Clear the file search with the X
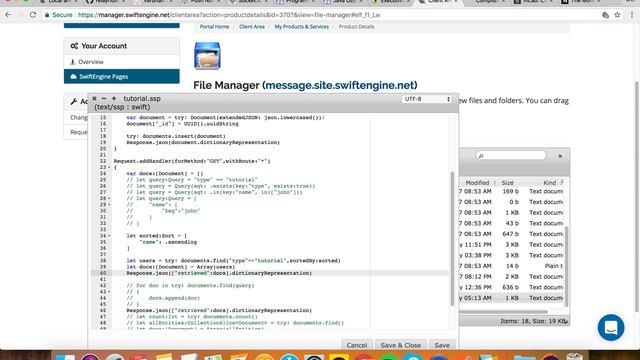640x360 pixels. pyautogui.click(x=560, y=156)
